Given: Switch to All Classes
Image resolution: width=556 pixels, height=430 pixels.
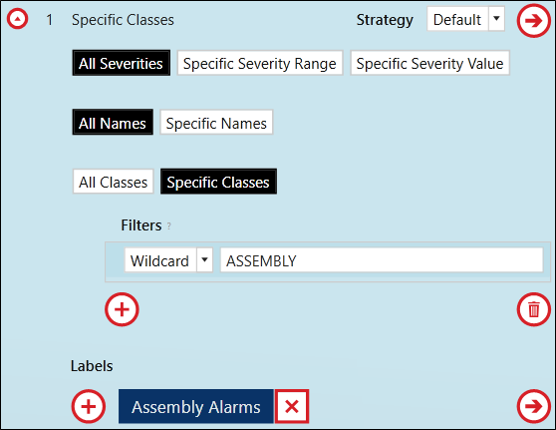Looking at the screenshot, I should pos(113,182).
